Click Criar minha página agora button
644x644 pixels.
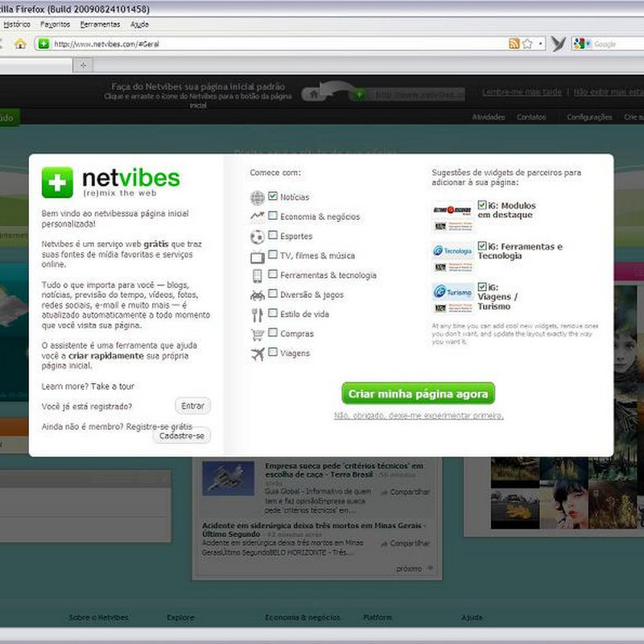click(418, 394)
